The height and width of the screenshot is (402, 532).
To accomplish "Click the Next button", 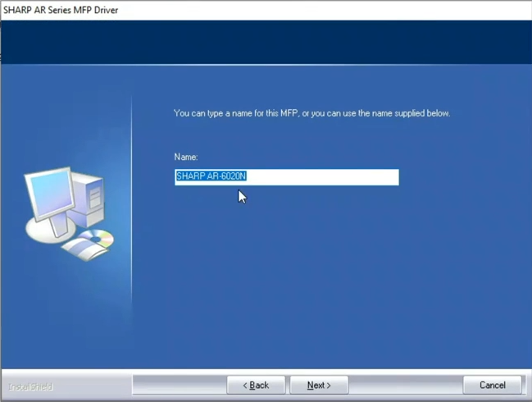I will (x=319, y=385).
